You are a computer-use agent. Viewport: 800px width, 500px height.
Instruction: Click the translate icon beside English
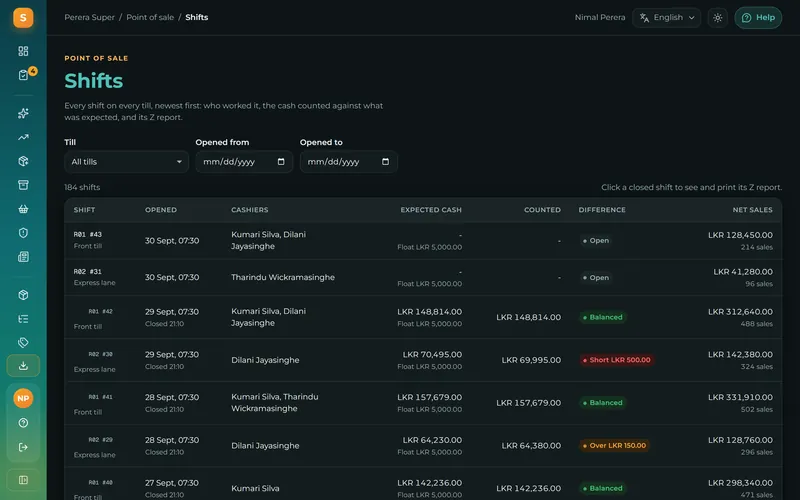point(644,18)
